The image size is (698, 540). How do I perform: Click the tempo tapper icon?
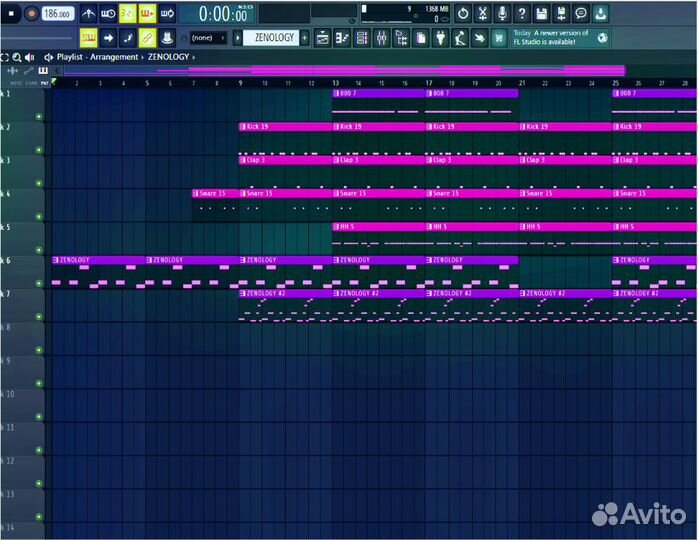(x=460, y=38)
